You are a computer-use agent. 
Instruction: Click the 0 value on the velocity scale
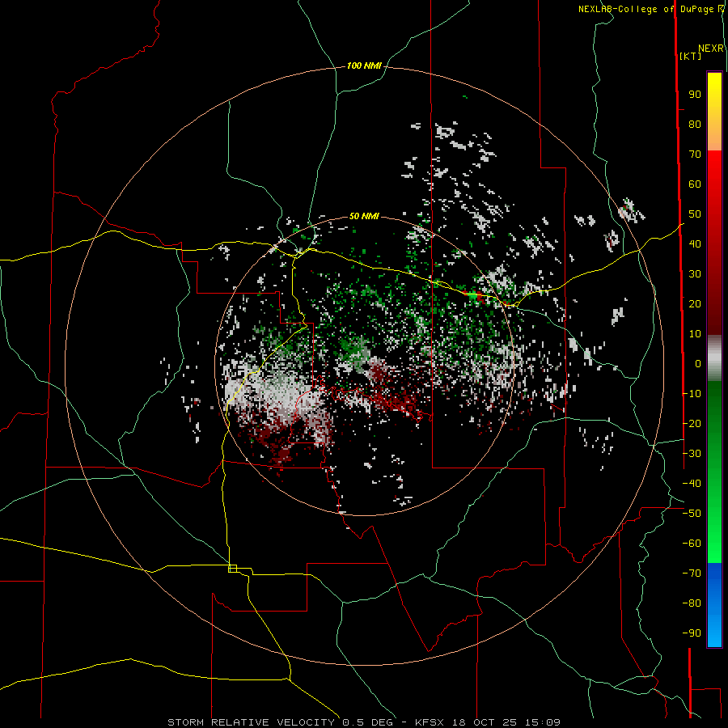698,363
